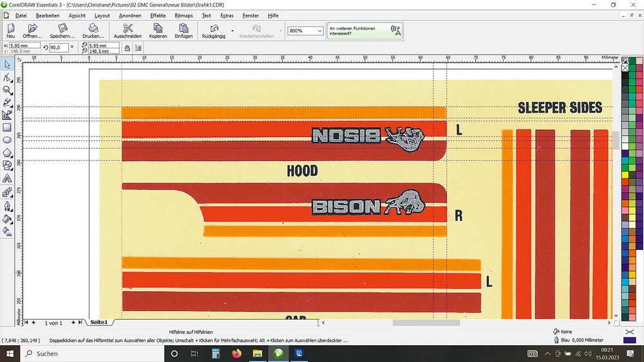Open Firefox from the taskbar
Image resolution: width=644 pixels, height=362 pixels.
tap(236, 354)
